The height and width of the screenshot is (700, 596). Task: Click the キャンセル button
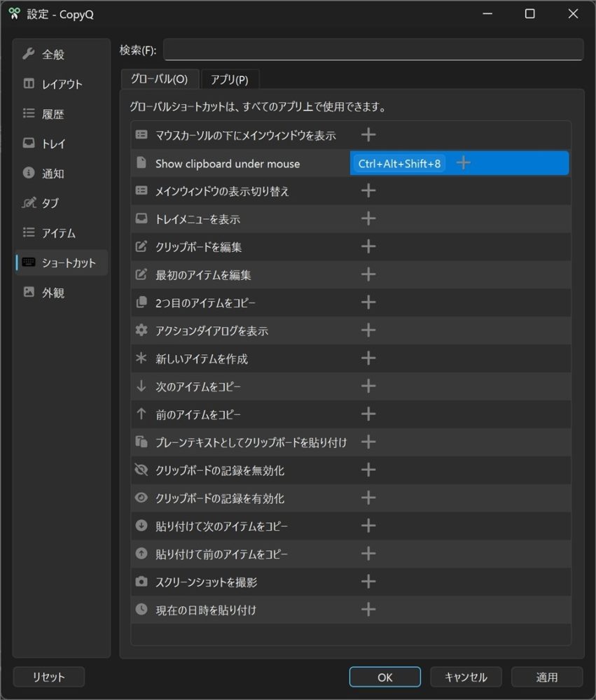(466, 677)
